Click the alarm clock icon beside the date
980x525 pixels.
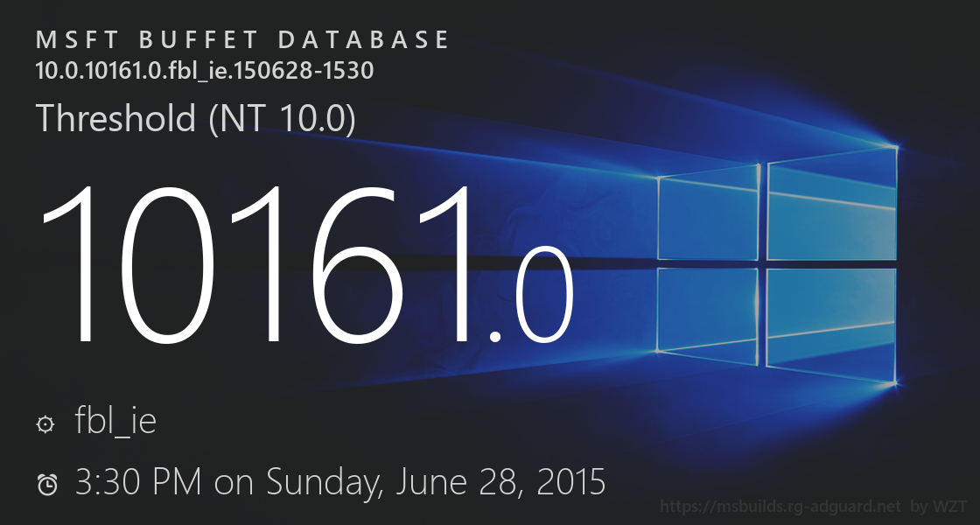coord(47,485)
